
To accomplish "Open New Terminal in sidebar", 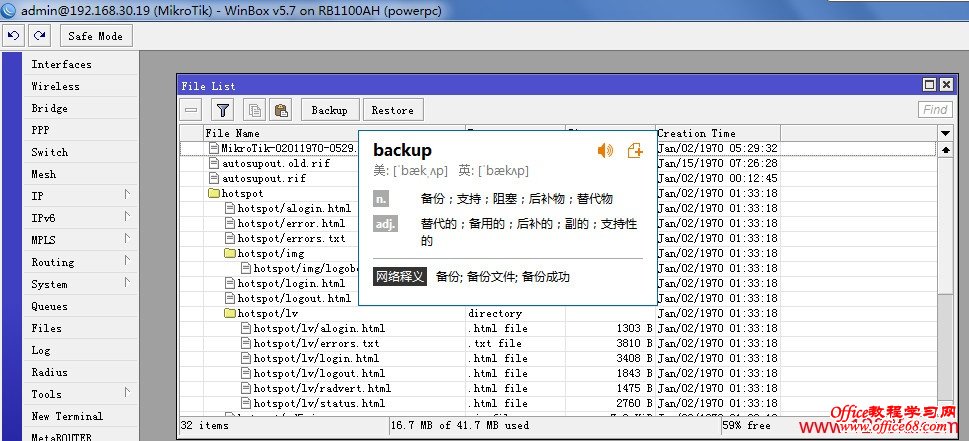I will click(67, 416).
